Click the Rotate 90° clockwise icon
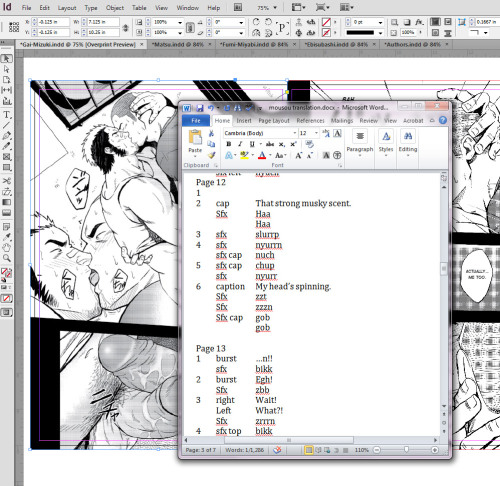This screenshot has height=486, width=500. coord(256,22)
